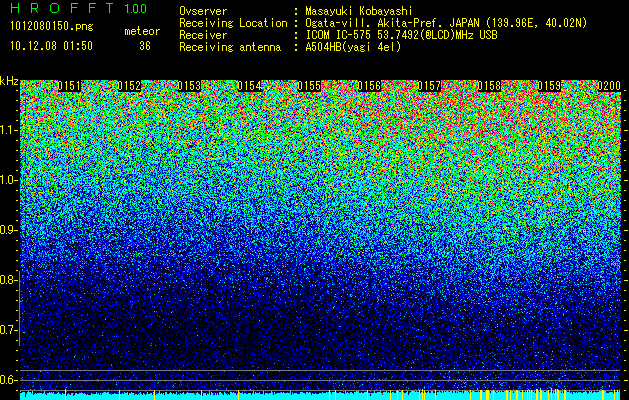Click the date 10.12.08 01:50
Image resolution: width=629 pixels, height=400 pixels.
(51, 46)
